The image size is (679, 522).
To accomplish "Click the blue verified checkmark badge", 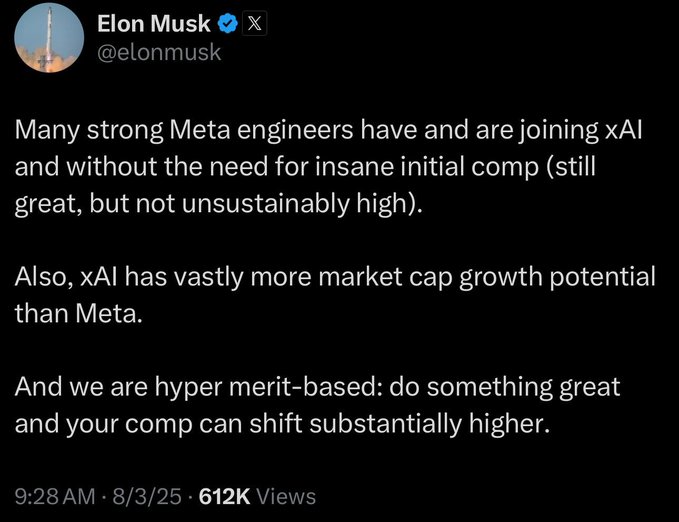I will [x=228, y=23].
